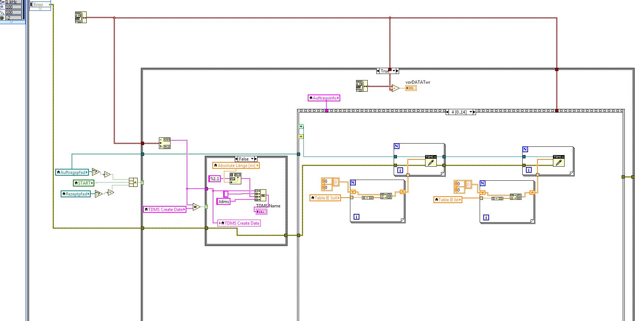Select the Absolute Länge [m] local variable

pyautogui.click(x=236, y=166)
